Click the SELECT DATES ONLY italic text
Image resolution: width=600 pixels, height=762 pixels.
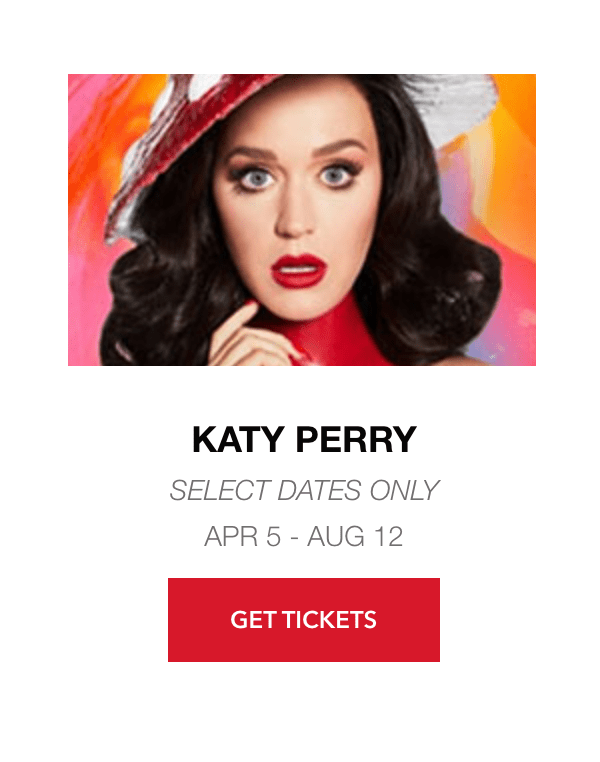coord(304,490)
